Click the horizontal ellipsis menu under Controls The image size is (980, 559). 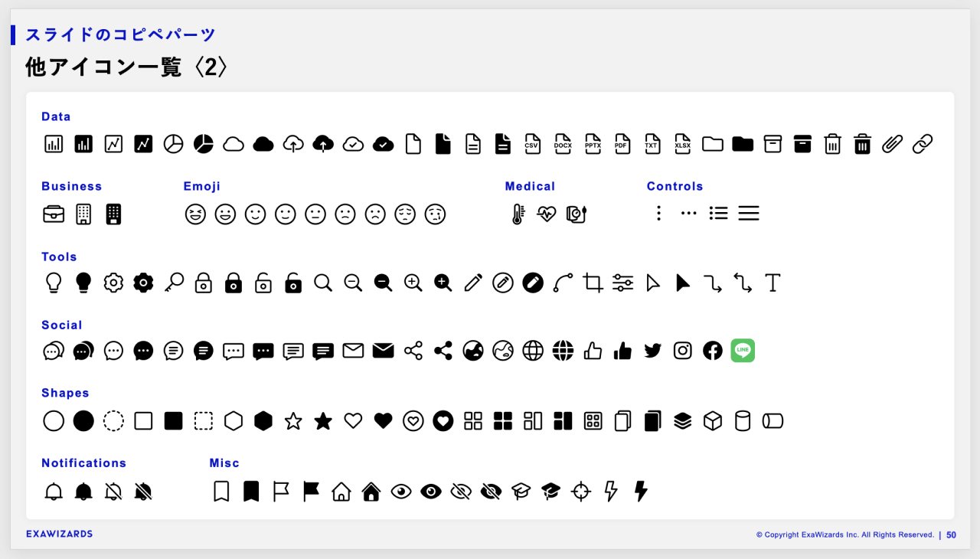pyautogui.click(x=688, y=214)
